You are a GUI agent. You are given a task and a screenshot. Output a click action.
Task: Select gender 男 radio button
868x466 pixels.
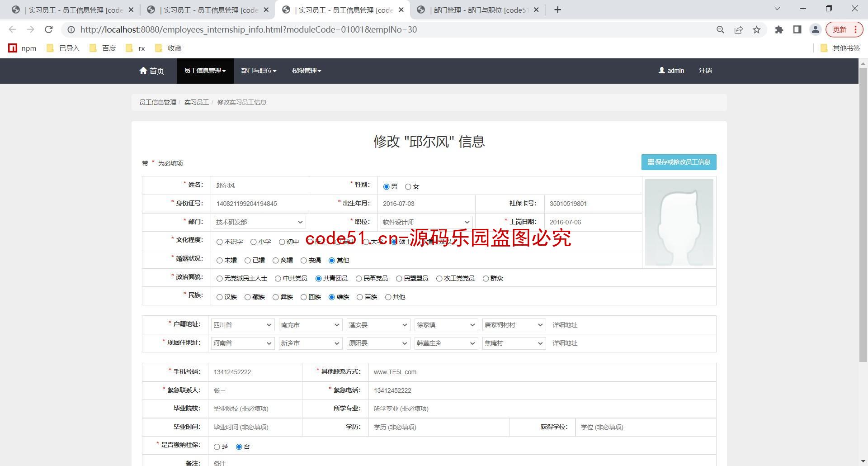click(x=386, y=186)
